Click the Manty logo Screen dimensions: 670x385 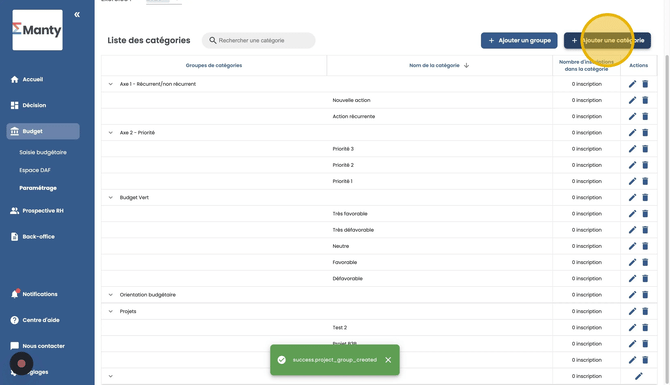pyautogui.click(x=37, y=30)
